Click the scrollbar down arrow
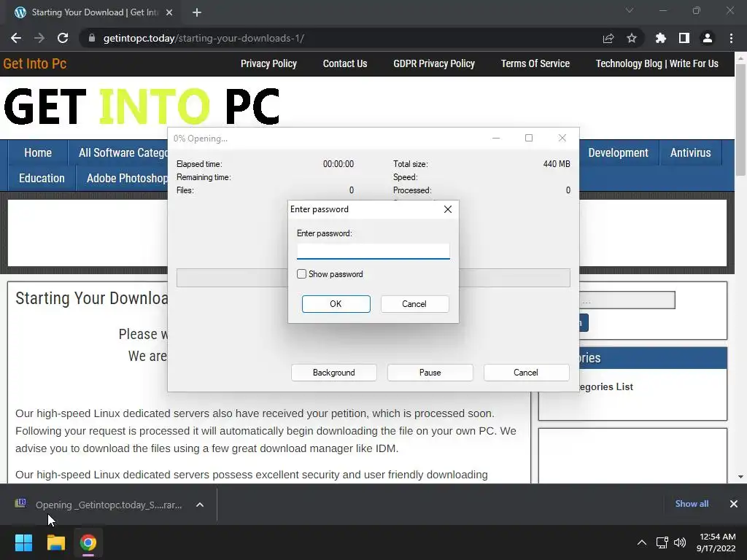 tap(740, 476)
